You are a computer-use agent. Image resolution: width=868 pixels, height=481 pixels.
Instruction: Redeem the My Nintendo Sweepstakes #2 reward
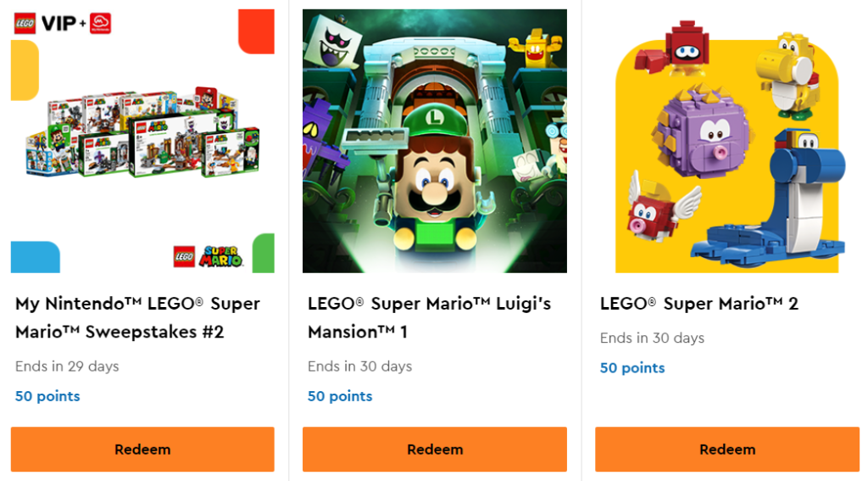[142, 449]
